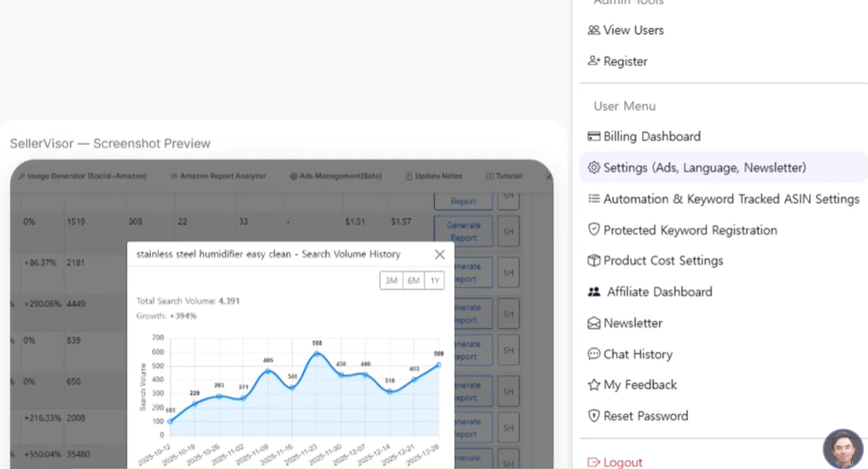868x469 pixels.
Task: Click SH button in the 2008 row
Action: (508, 427)
